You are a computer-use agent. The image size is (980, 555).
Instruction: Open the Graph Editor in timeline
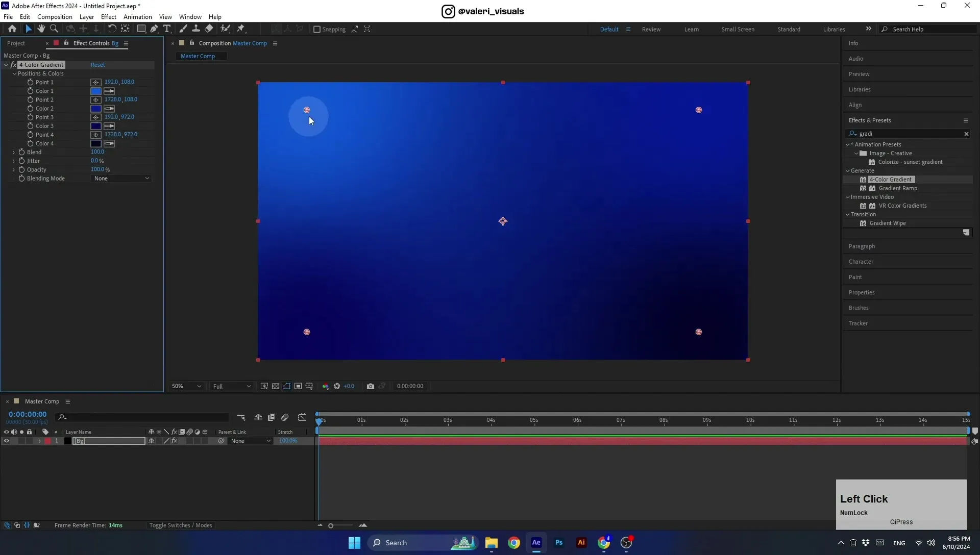303,417
